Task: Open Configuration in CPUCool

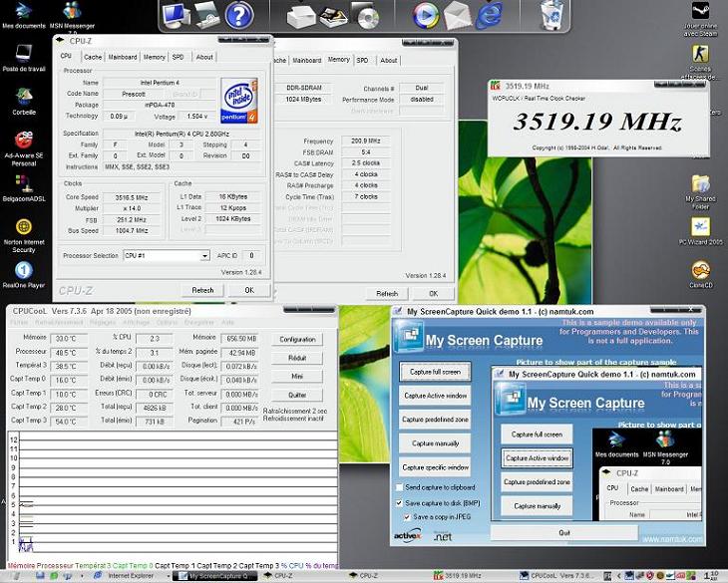Action: (x=297, y=340)
